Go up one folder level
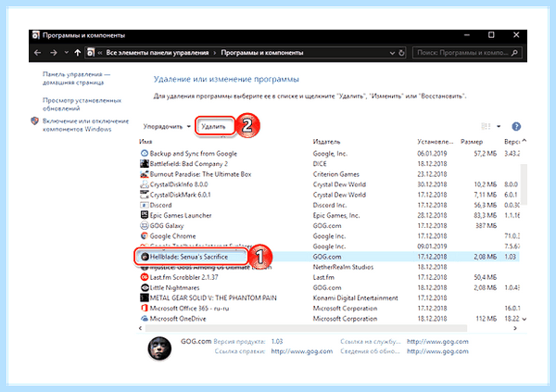Image resolution: width=556 pixels, height=392 pixels. click(x=78, y=53)
